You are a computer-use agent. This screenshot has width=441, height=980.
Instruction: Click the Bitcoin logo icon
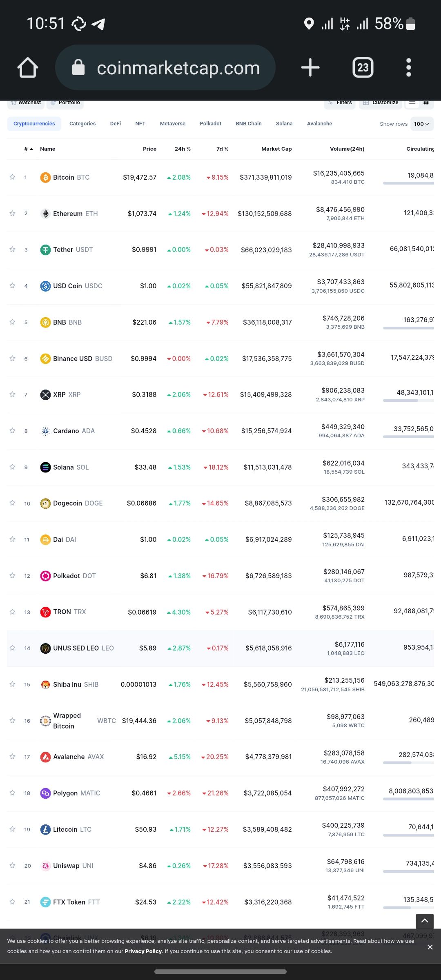pos(45,177)
